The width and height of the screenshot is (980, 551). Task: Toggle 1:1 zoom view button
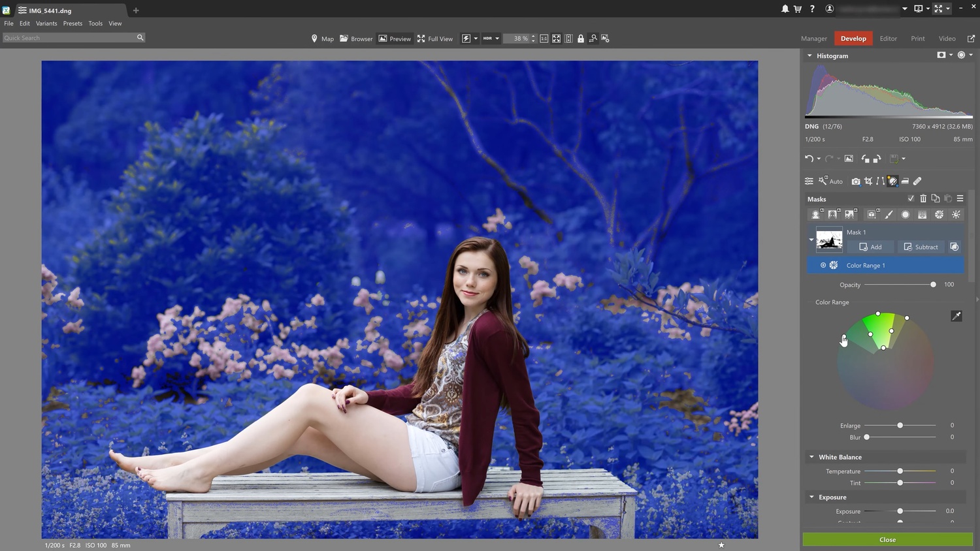(x=544, y=39)
